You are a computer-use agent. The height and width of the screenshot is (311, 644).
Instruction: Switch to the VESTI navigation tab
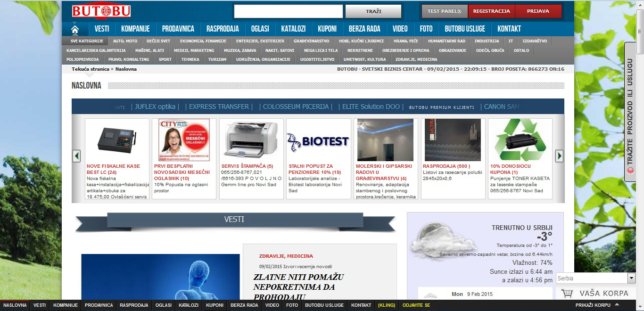pyautogui.click(x=102, y=28)
